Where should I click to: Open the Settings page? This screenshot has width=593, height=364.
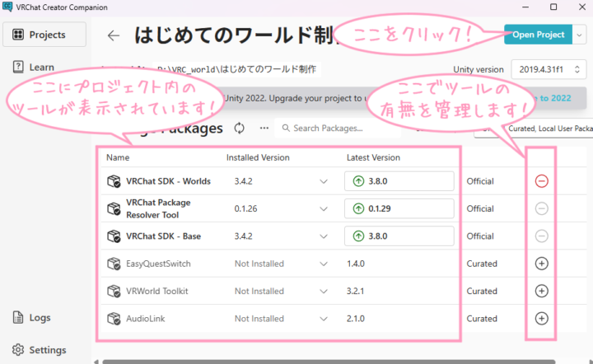tap(39, 350)
